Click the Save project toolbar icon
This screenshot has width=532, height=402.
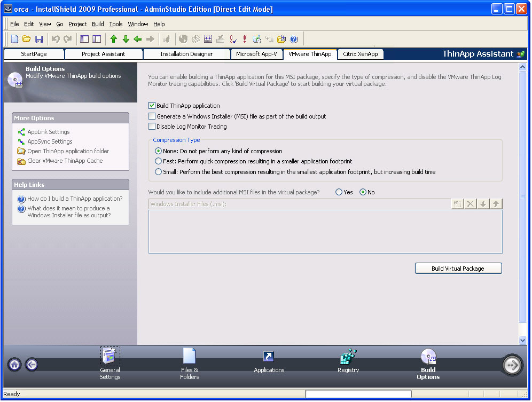point(39,39)
